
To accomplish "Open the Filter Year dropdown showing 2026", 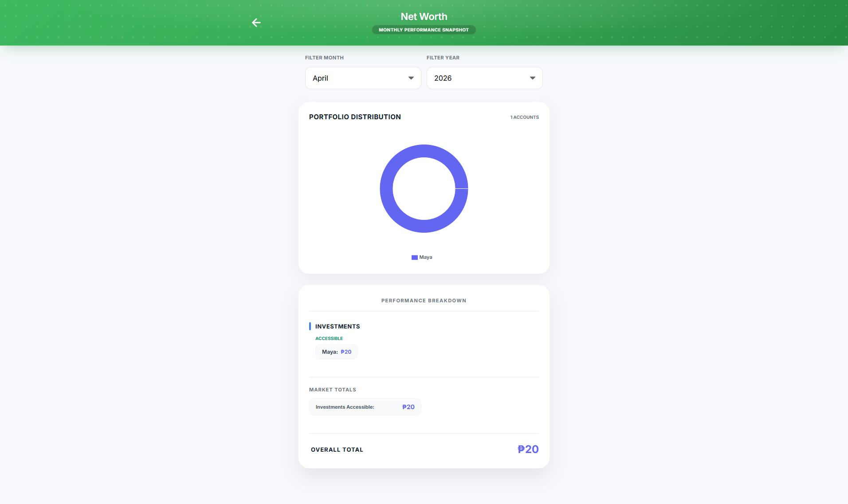I will tap(484, 78).
